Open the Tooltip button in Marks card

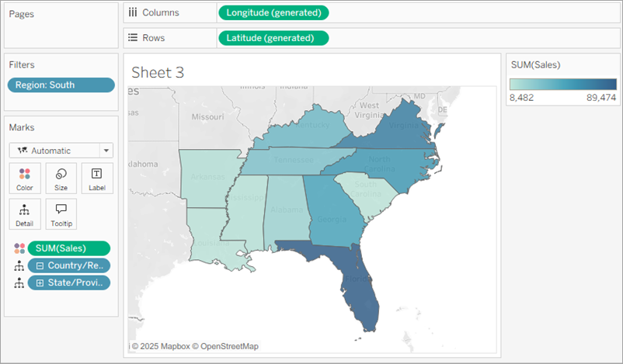pos(61,213)
